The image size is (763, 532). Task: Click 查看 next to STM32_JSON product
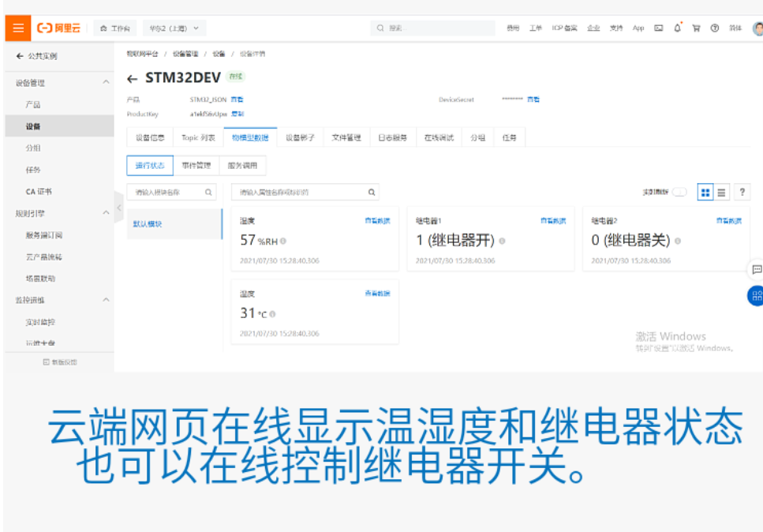pos(237,99)
